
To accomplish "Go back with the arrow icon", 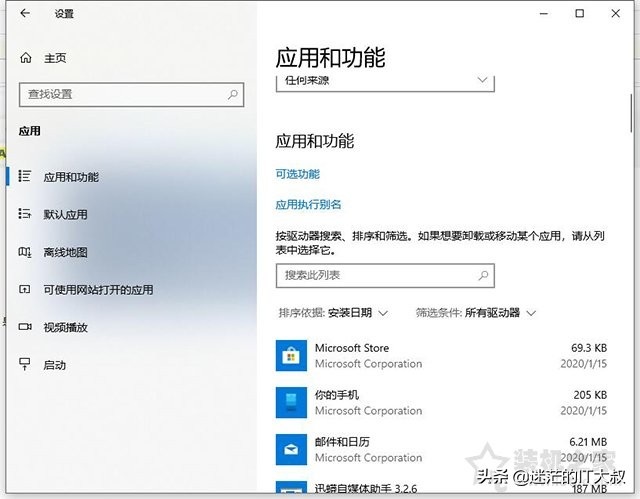I will coord(25,13).
